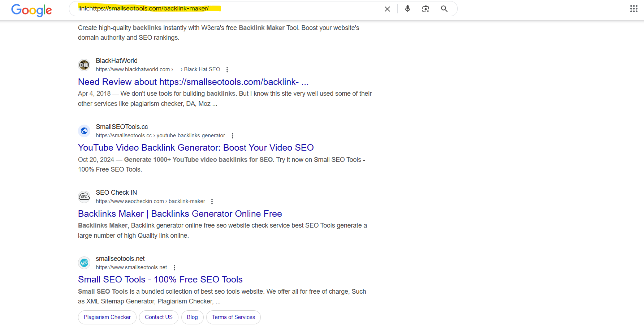Viewport: 644px width, 328px height.
Task: Clear the search box with X
Action: 387,9
